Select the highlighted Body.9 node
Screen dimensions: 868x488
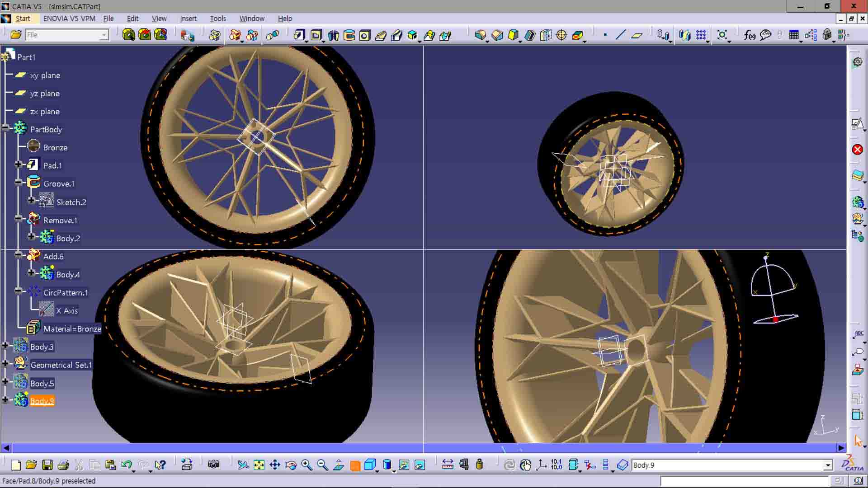(42, 401)
